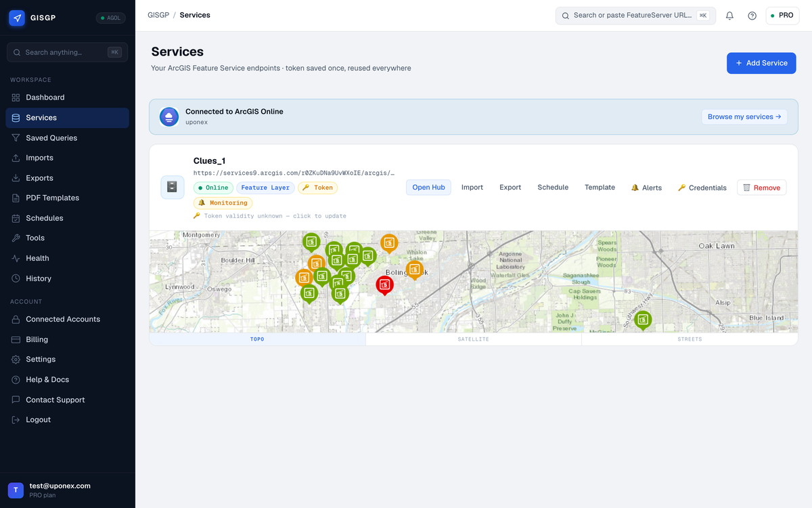
Task: Click the Add Service button
Action: pyautogui.click(x=761, y=63)
